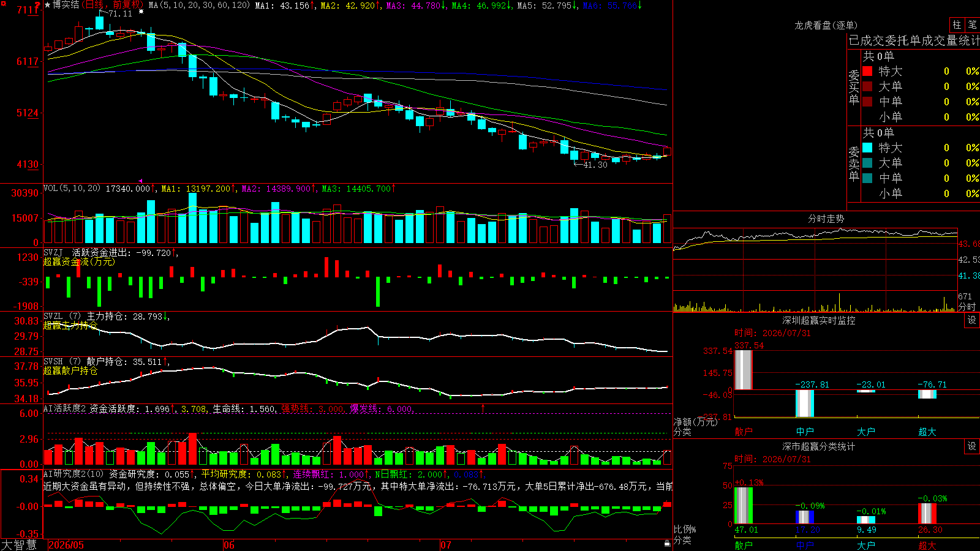Click the 深市超赢分类统计 panel title
The image size is (980, 551).
click(818, 446)
